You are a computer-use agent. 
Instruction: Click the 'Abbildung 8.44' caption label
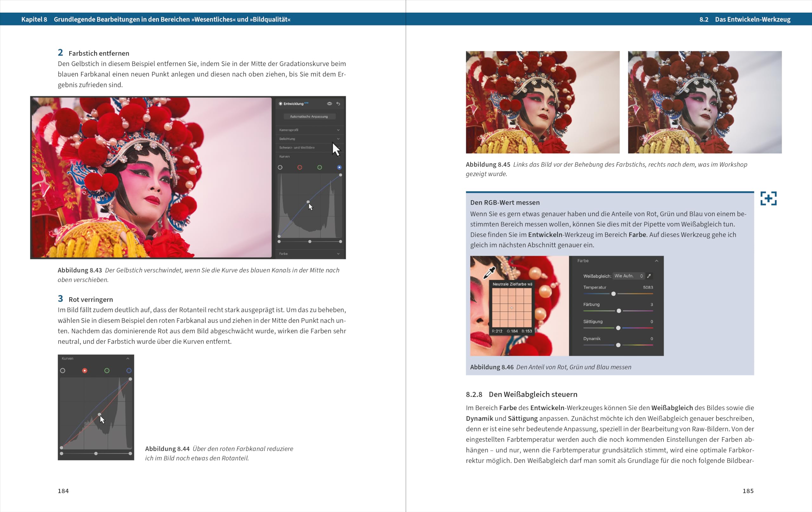[167, 449]
